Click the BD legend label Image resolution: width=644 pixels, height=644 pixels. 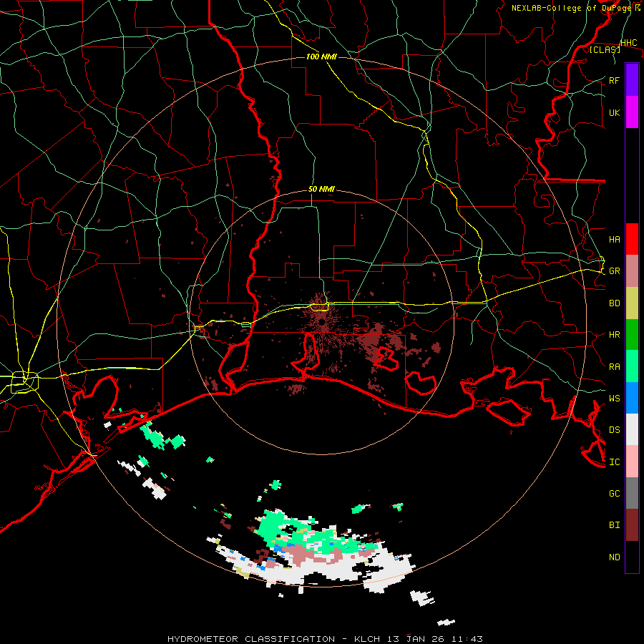point(614,303)
